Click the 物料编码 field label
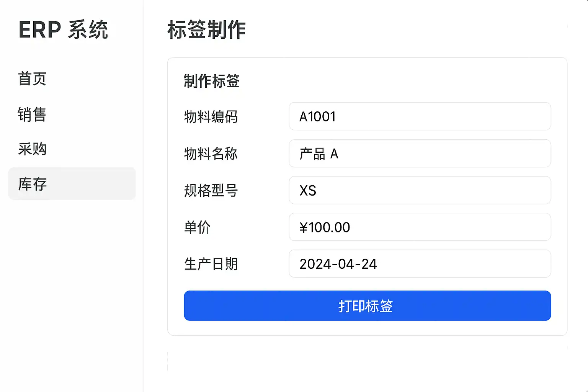 pos(211,116)
